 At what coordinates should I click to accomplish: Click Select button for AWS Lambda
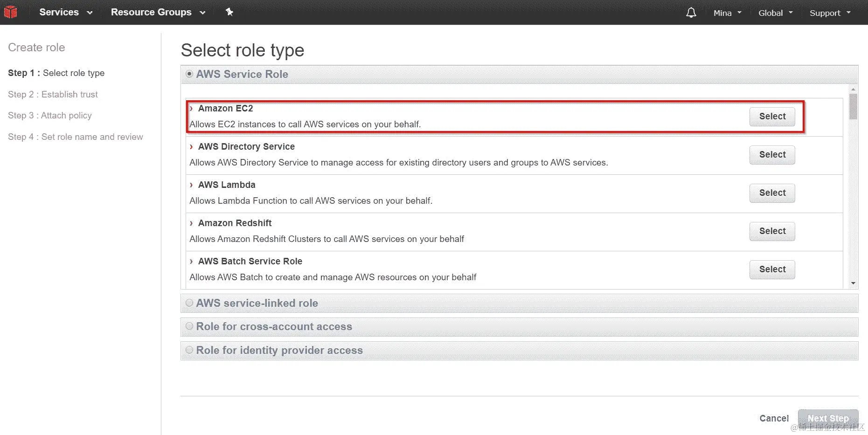tap(772, 193)
